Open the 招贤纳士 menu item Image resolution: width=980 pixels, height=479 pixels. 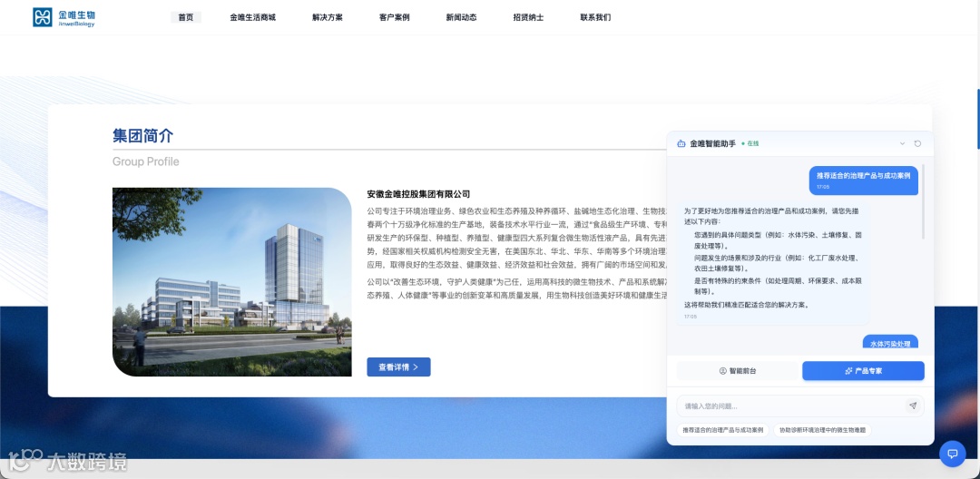tap(528, 17)
